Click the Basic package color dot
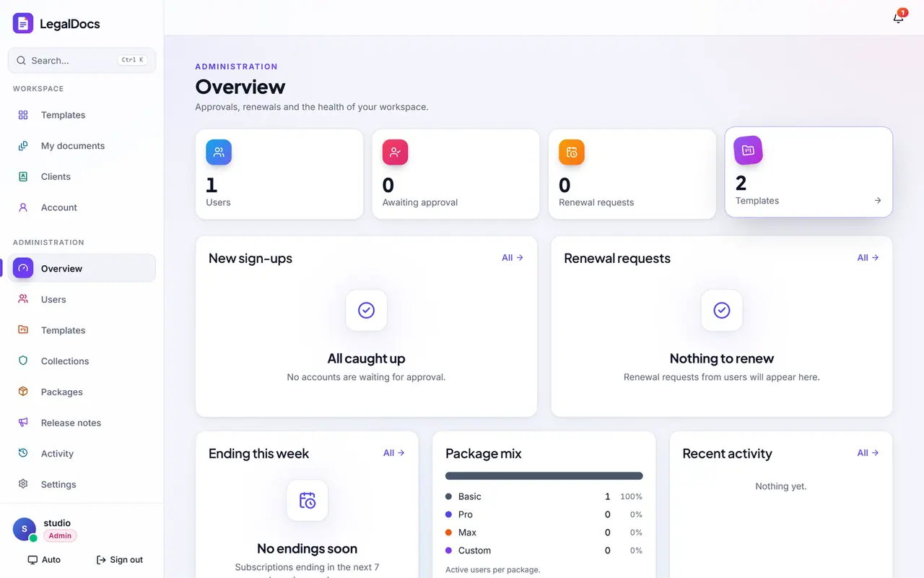924x578 pixels. pos(449,496)
